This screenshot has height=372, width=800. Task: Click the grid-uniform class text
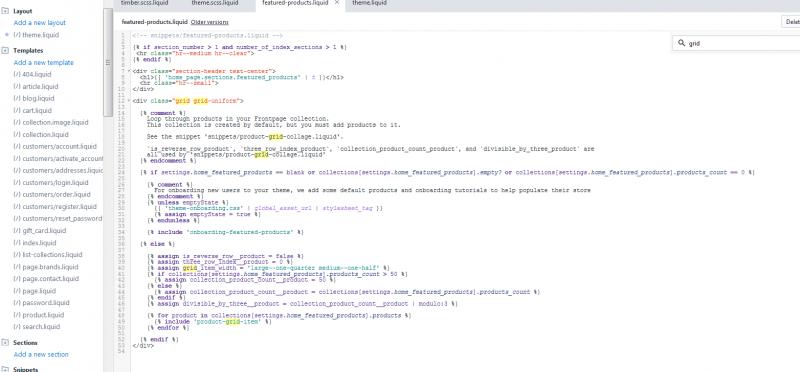click(x=215, y=101)
